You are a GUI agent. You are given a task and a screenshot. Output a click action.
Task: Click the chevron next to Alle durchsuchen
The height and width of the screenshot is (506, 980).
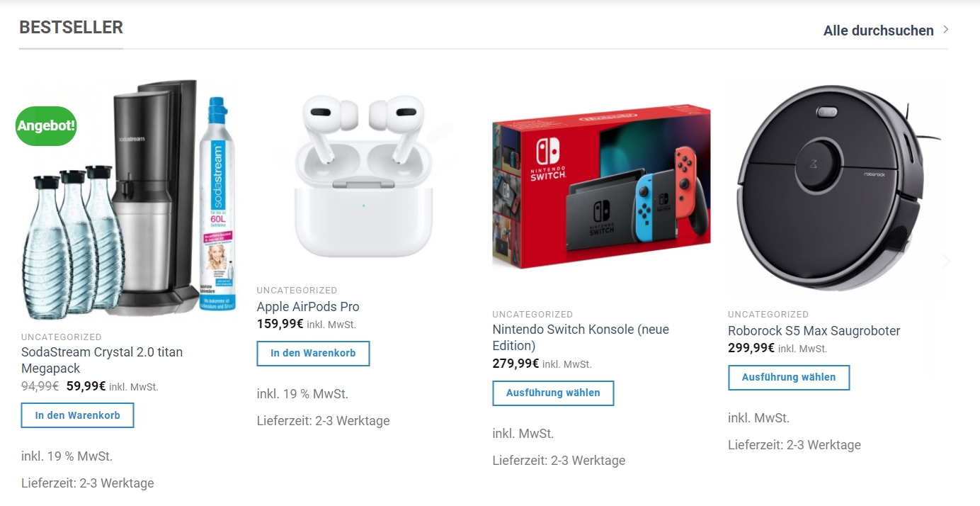[x=946, y=30]
